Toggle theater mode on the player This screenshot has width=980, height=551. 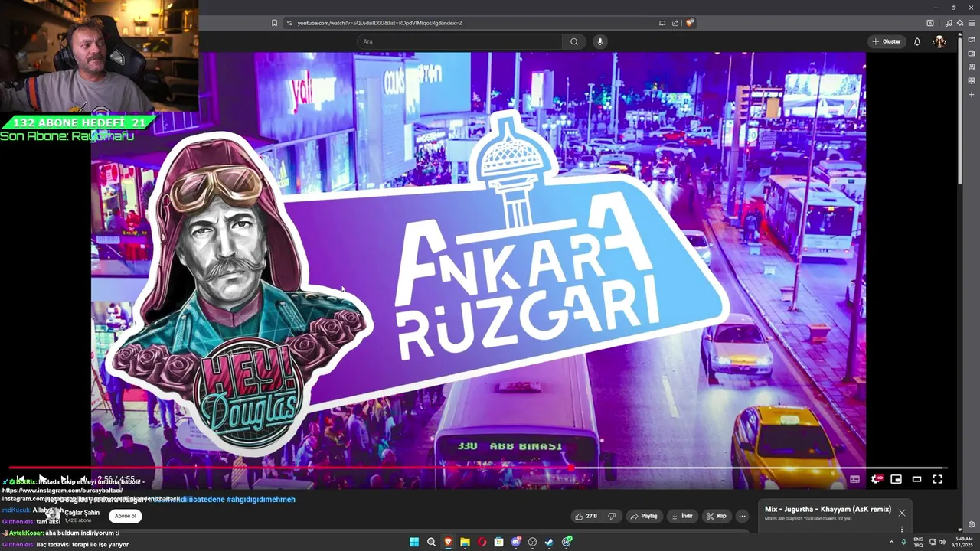(x=916, y=479)
